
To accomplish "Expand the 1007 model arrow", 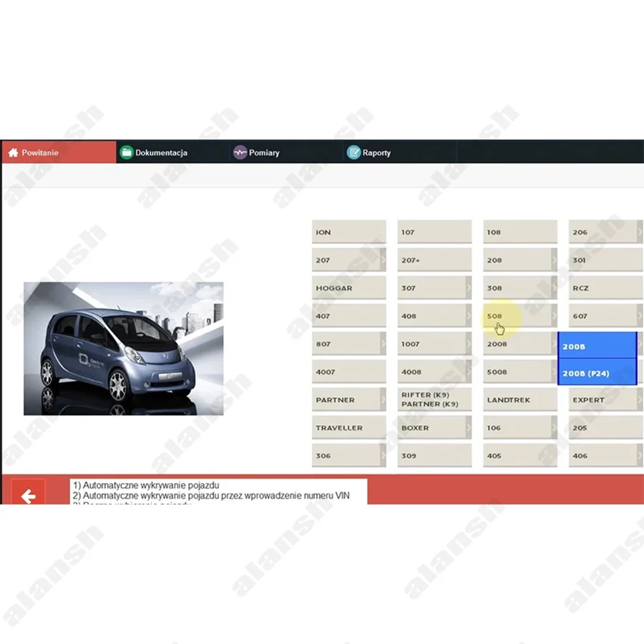I will 469,343.
